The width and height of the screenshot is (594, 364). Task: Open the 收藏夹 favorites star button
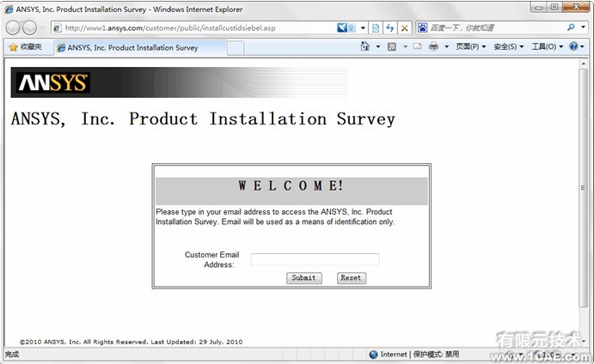pyautogui.click(x=26, y=47)
